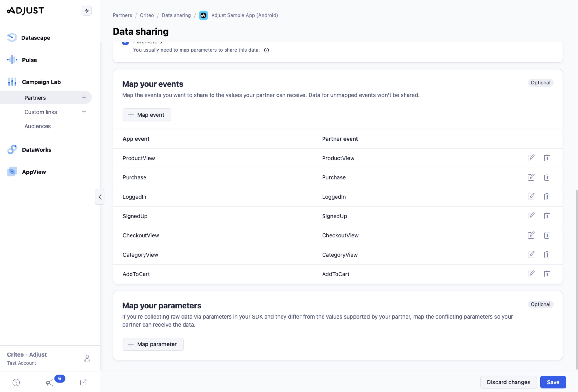Edit the LoggedIn event mapping
The height and width of the screenshot is (392, 578).
(531, 197)
